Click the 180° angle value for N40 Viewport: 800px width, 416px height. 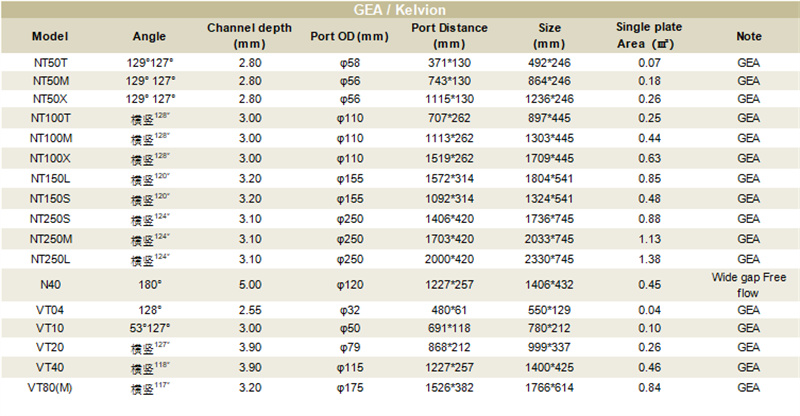coord(149,284)
